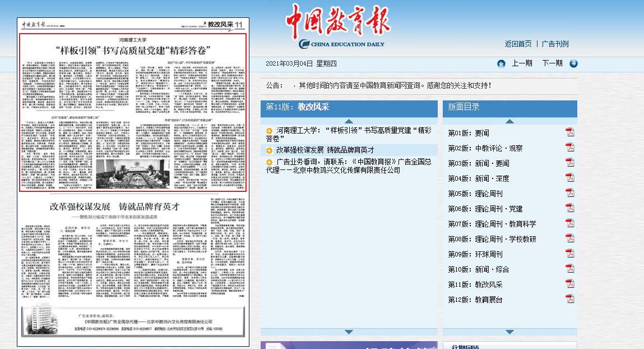This screenshot has height=349, width=644.
Task: Open PDF icon for 第10版 新闻·综合
Action: [x=569, y=269]
